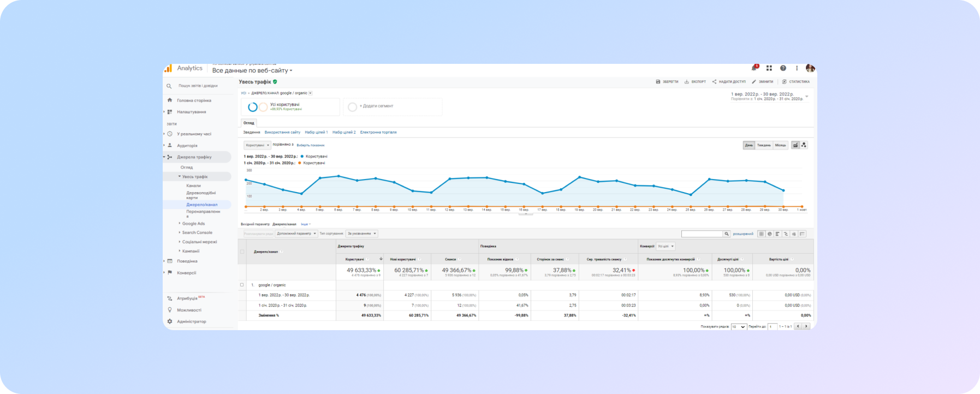Click the + Додати сегмент box
This screenshot has height=394, width=980.
(x=393, y=106)
